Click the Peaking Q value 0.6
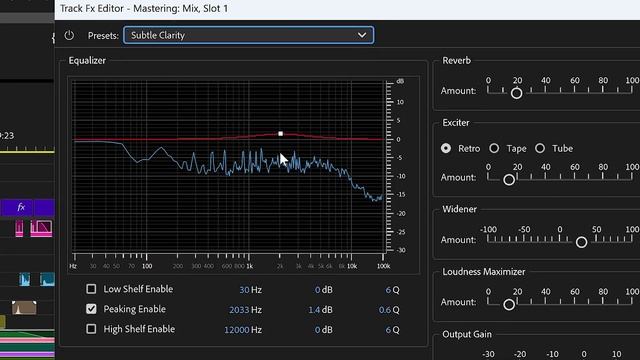Viewport: 640px width, 360px height. (x=384, y=310)
